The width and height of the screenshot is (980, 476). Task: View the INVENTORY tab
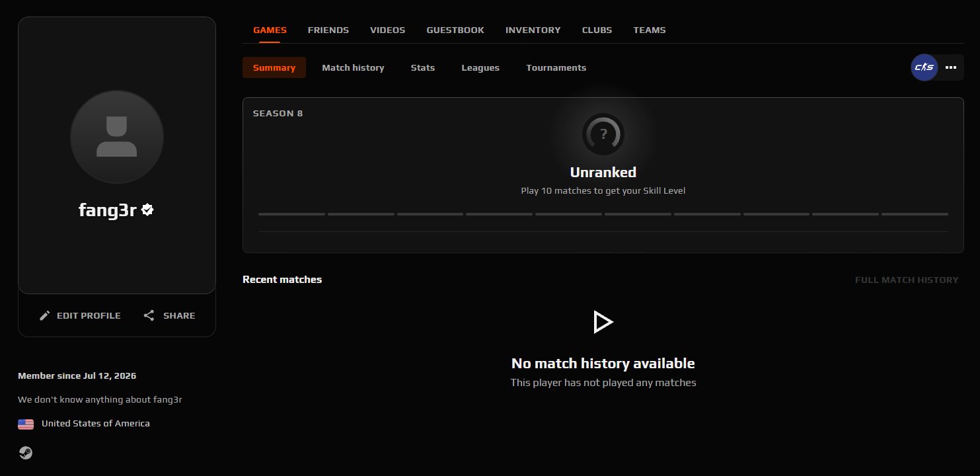point(533,30)
